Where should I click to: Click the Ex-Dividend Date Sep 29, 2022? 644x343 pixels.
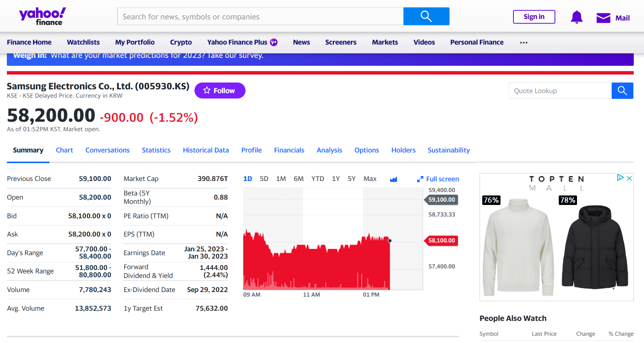coord(207,290)
